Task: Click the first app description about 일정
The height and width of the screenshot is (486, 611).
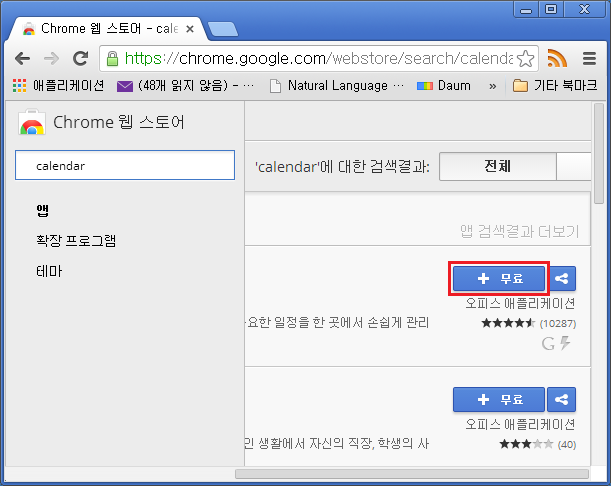Action: tap(337, 323)
